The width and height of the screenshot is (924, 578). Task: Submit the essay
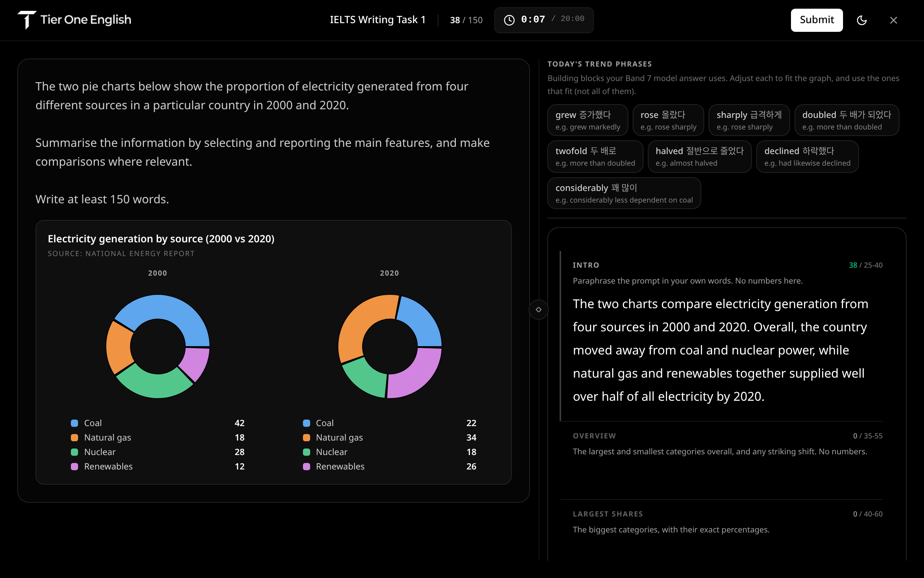point(816,20)
